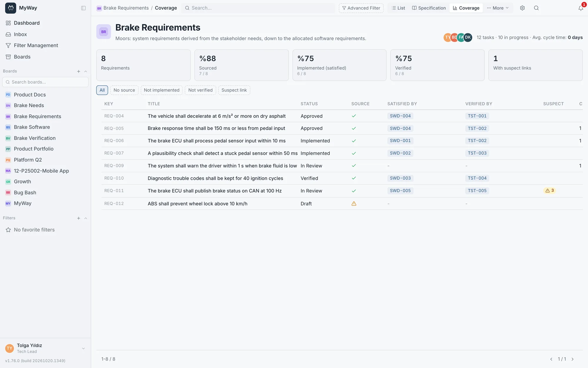Click the magnifier search icon near the bell
Screen dimensions: 588x368
(536, 8)
